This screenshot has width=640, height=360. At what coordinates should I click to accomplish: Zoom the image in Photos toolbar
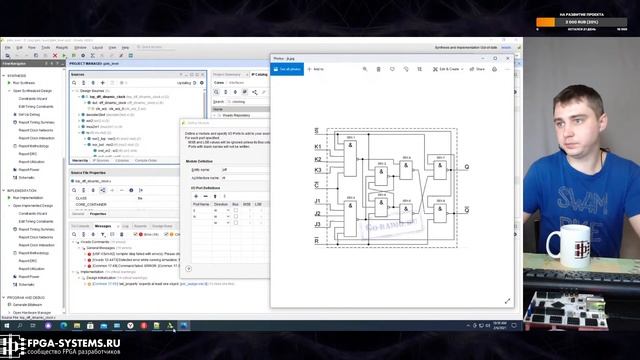365,69
